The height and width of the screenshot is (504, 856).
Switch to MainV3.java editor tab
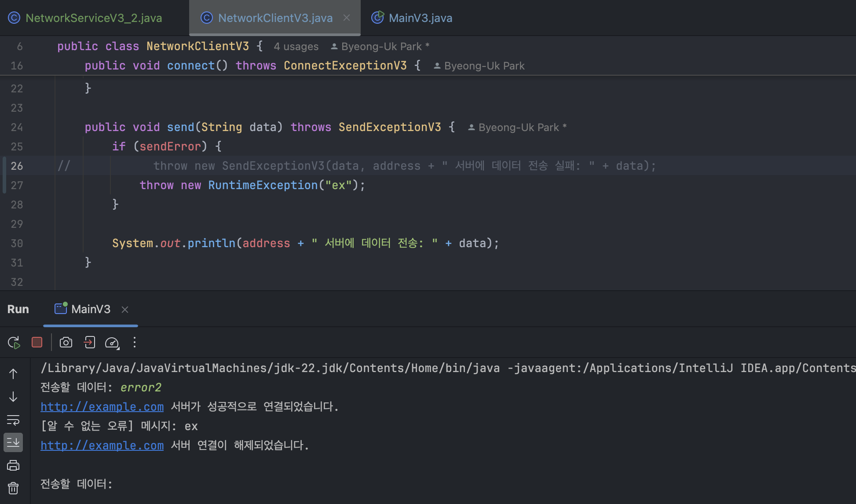tap(420, 18)
